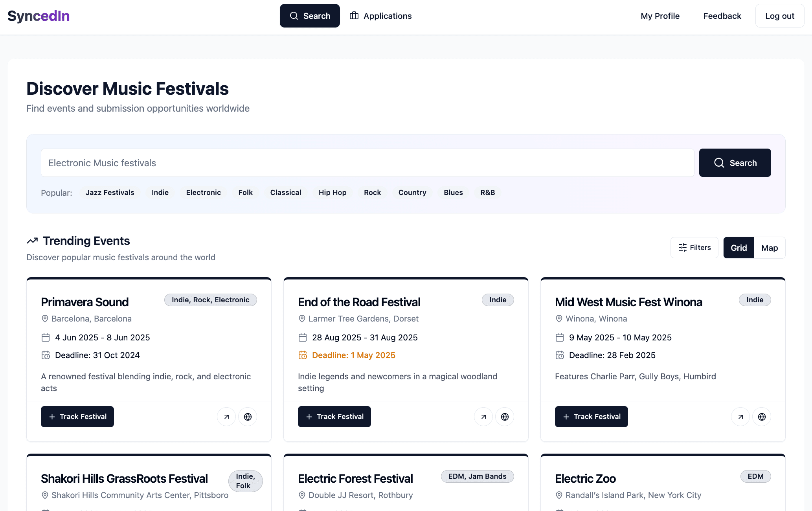Viewport: 812px width, 511px height.
Task: Open End of the Road external link arrow
Action: coord(483,417)
